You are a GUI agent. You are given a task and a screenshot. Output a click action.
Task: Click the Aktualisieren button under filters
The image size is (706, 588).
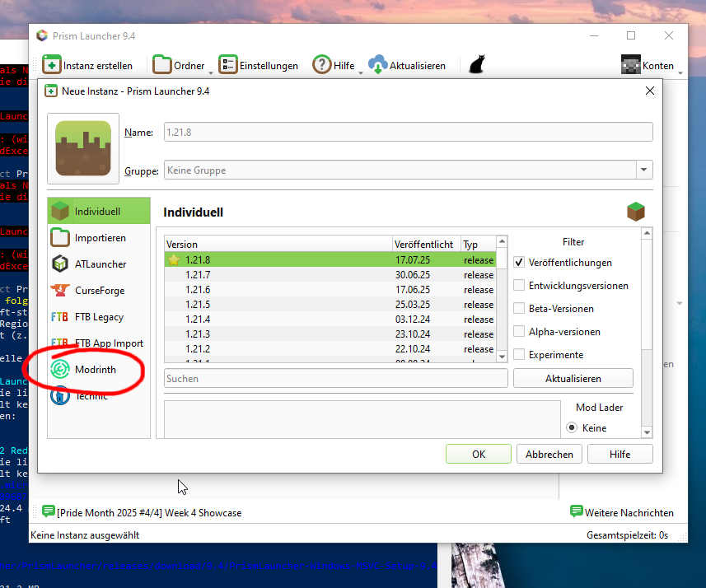click(x=573, y=379)
